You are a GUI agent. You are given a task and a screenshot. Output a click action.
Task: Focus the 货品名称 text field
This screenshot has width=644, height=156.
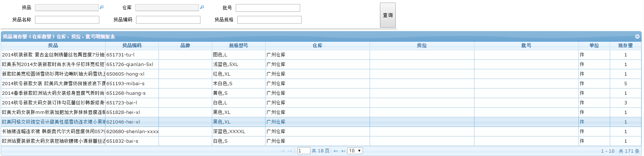[x=67, y=20]
